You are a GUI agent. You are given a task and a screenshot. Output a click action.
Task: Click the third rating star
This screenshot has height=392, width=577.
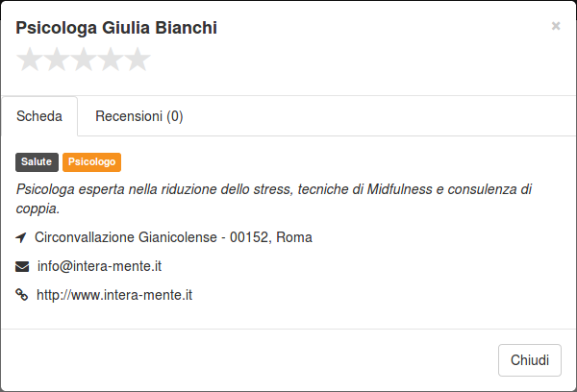point(84,60)
